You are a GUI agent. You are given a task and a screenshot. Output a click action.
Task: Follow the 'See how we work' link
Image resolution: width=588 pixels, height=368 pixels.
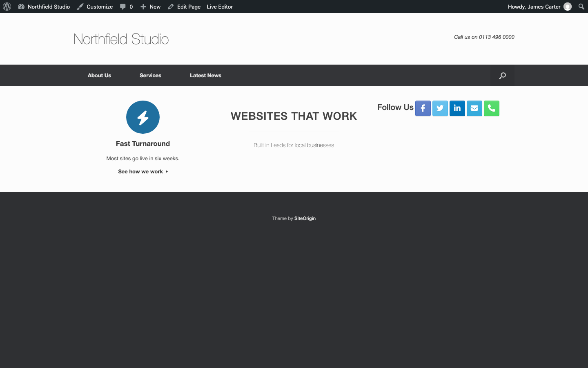tap(143, 171)
